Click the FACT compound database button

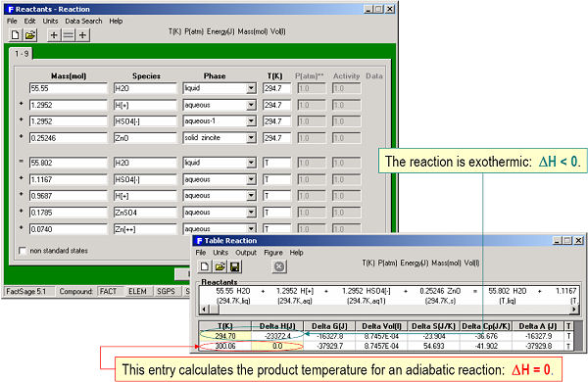coord(109,291)
